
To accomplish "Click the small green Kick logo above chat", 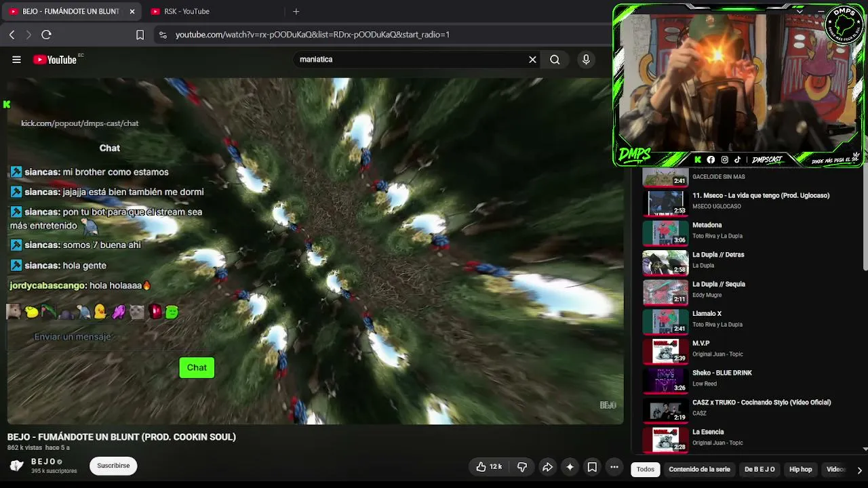I will [x=7, y=104].
